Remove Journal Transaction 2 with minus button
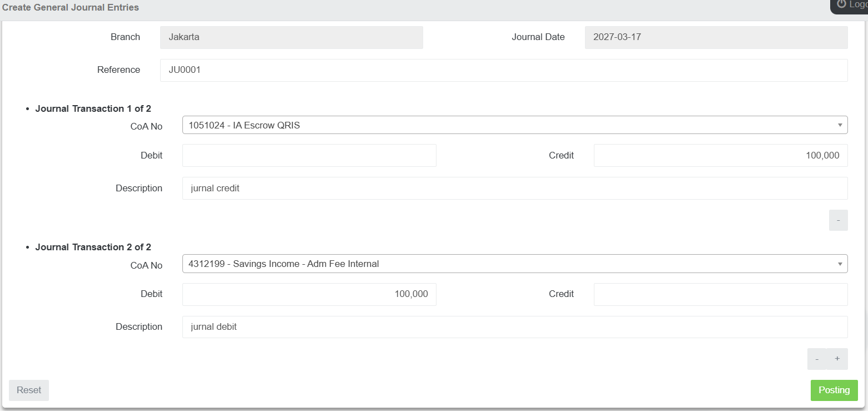 pos(817,359)
